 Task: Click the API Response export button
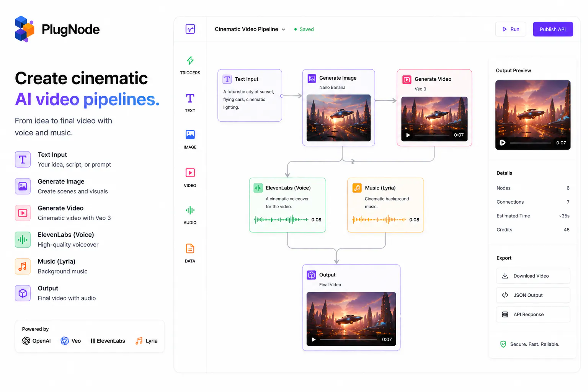click(533, 315)
